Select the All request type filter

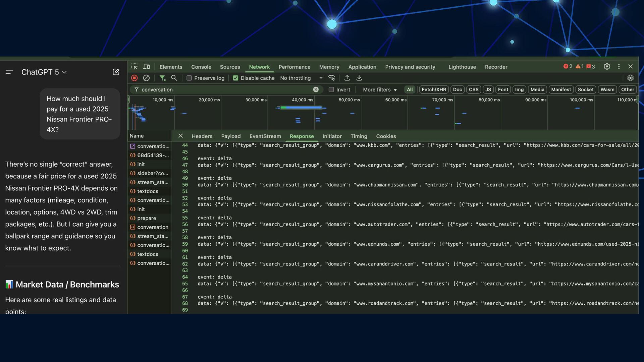point(410,89)
